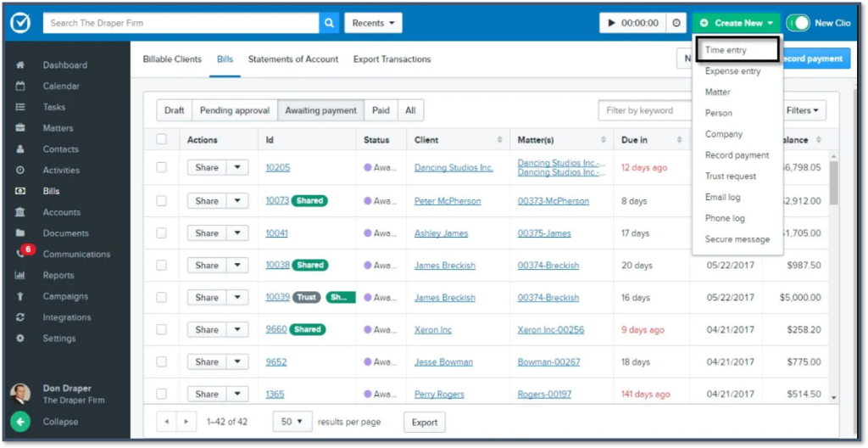Click the Create New dropdown button
This screenshot has width=868, height=448.
coord(736,23)
